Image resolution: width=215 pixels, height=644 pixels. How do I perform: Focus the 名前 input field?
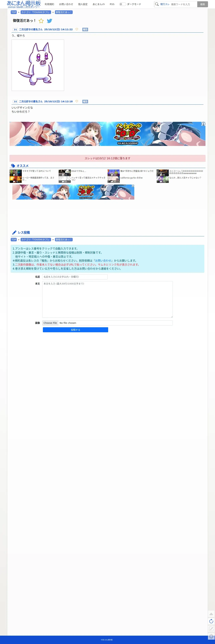coord(75,277)
